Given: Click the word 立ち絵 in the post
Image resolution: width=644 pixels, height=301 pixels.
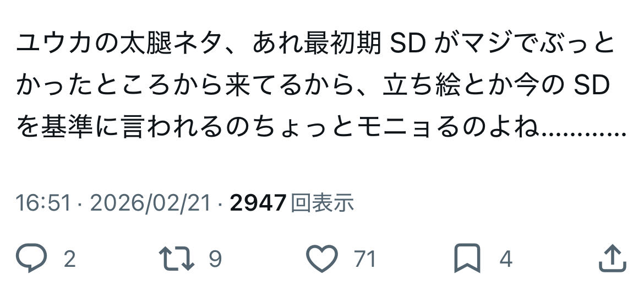Looking at the screenshot, I should (x=422, y=87).
